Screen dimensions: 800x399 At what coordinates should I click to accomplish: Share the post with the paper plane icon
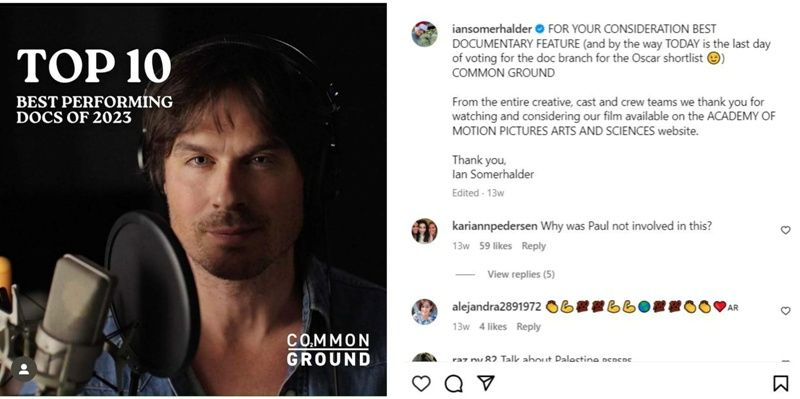click(486, 383)
